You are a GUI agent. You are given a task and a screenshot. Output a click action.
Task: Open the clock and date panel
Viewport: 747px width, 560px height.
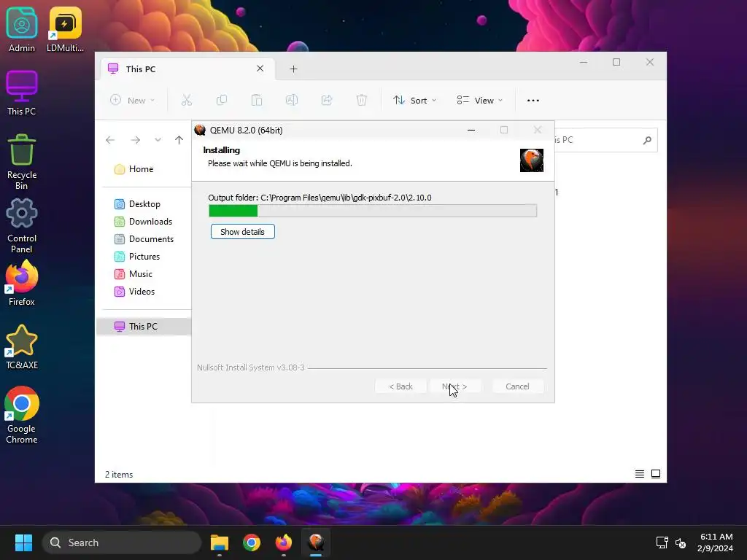coord(716,542)
